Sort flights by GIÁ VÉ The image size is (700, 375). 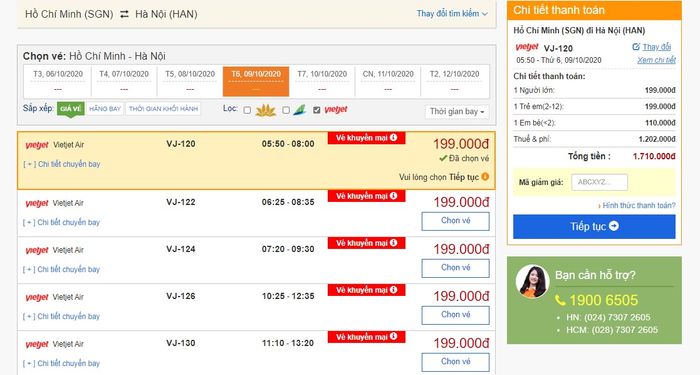[71, 109]
